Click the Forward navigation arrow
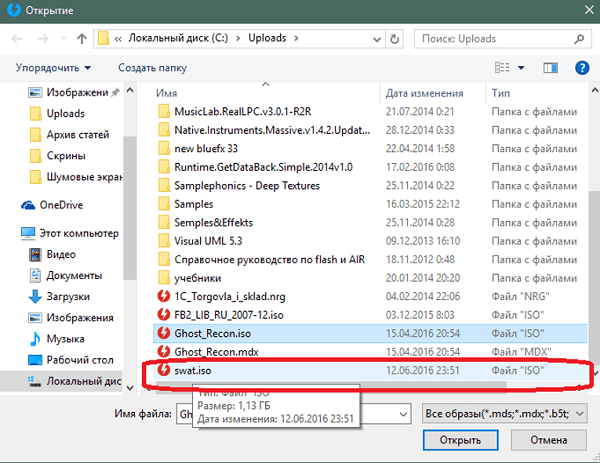 [x=43, y=39]
